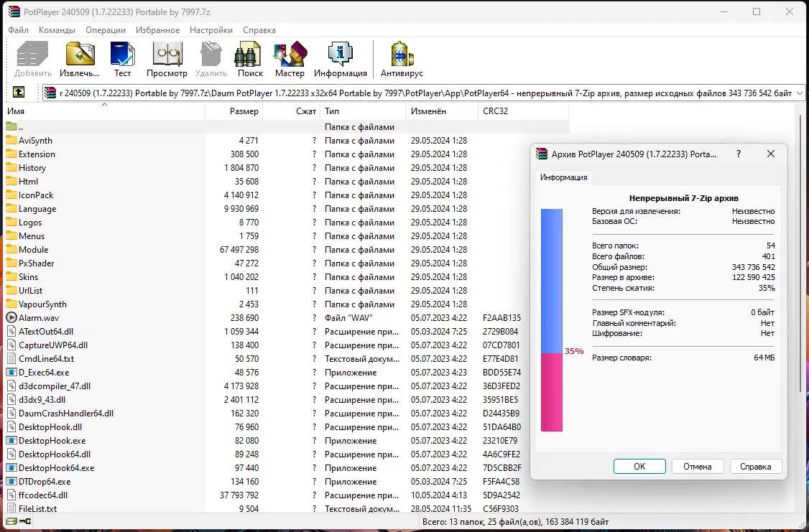Viewport: 809px width, 532px height.
Task: Click the drive icon in status bar
Action: coord(11,522)
